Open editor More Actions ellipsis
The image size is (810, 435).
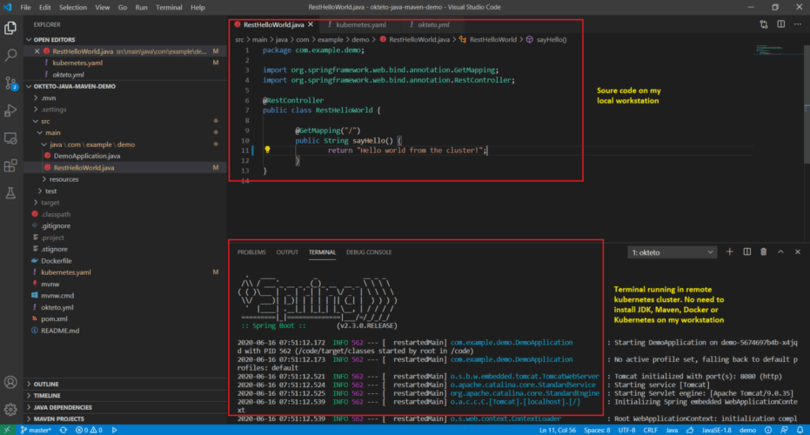coord(798,24)
